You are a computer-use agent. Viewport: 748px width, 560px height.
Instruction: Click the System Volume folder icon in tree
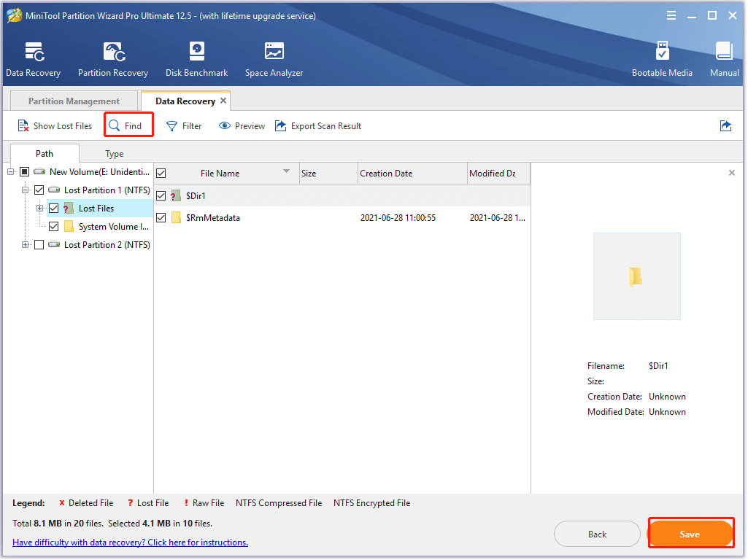69,226
